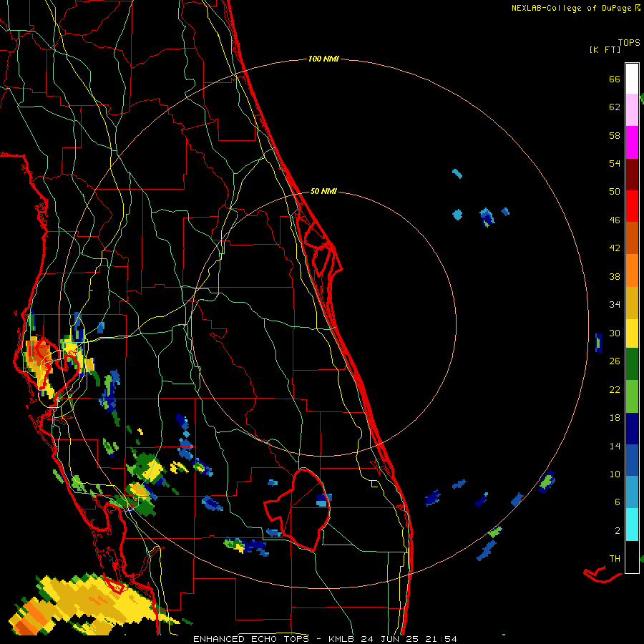The width and height of the screenshot is (644, 644).
Task: Click the 18 legend value
Action: point(615,418)
